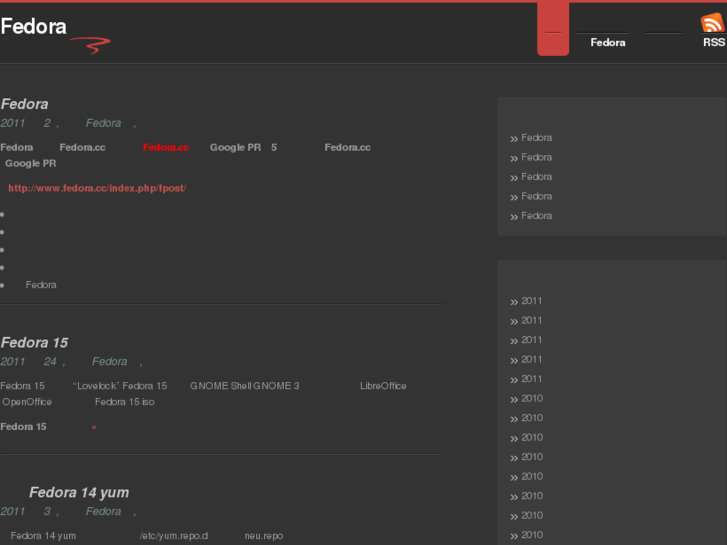Click the Fedora bullet item in first post list
The image size is (727, 545).
click(x=41, y=285)
